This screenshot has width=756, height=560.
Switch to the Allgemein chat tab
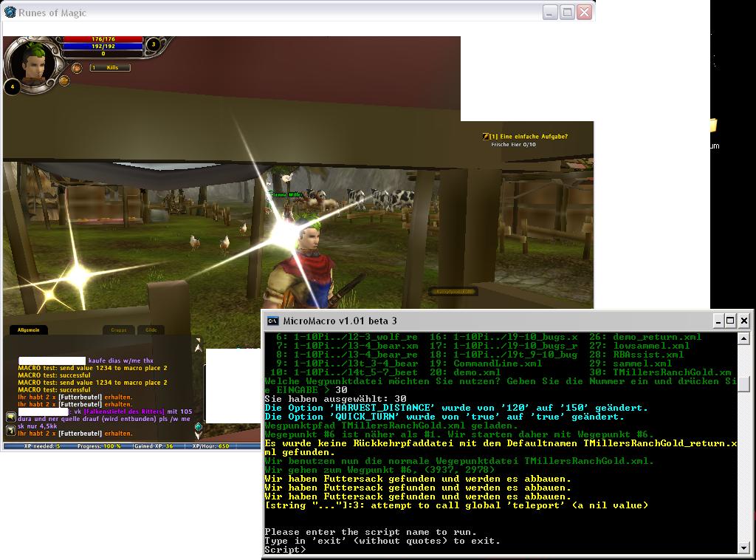tap(29, 329)
